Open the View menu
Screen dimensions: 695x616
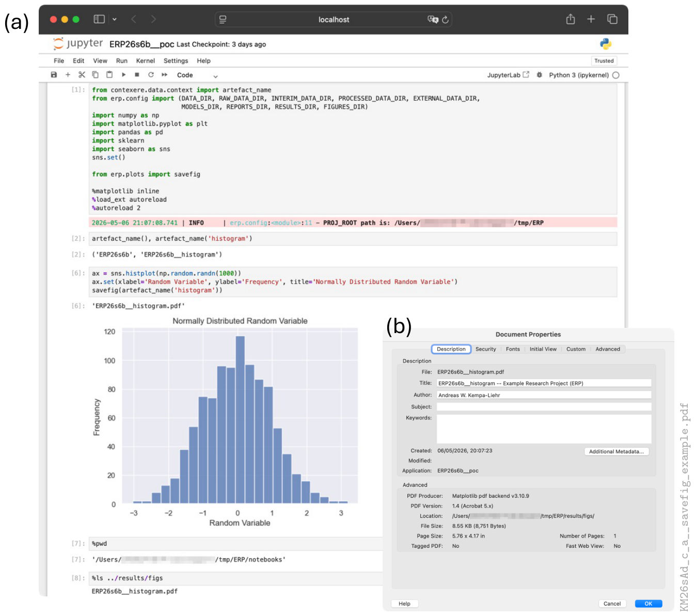click(100, 60)
